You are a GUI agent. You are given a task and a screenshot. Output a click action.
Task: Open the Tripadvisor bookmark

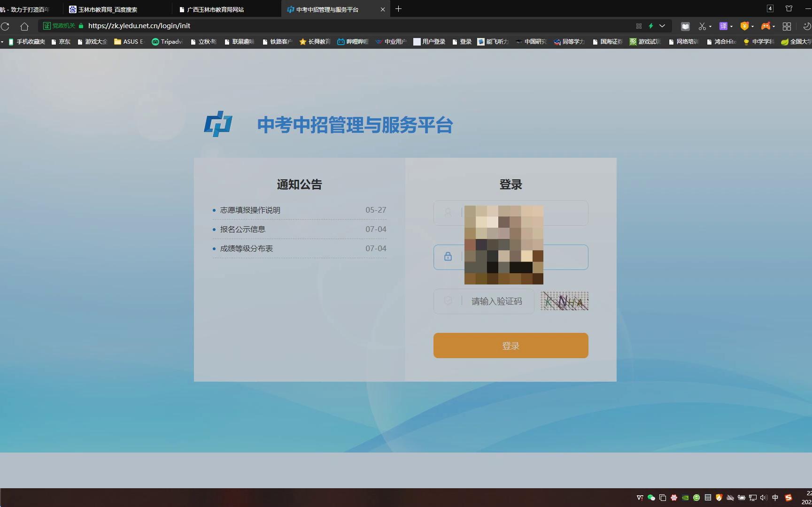[167, 42]
